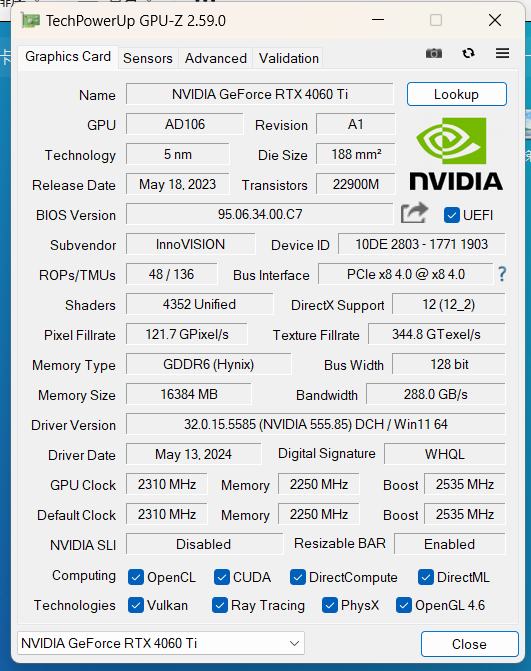Image resolution: width=531 pixels, height=671 pixels.
Task: Click the Driver Version text field
Action: pyautogui.click(x=315, y=424)
